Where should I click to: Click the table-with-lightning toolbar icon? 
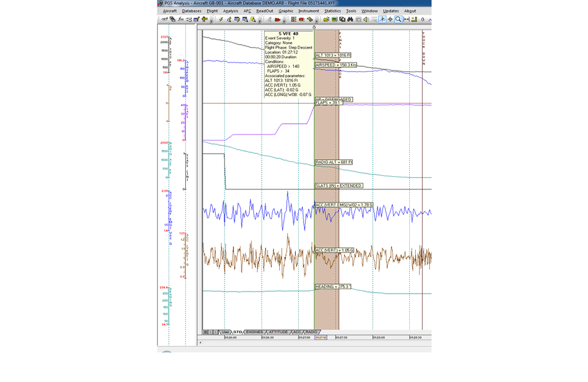[x=237, y=19]
